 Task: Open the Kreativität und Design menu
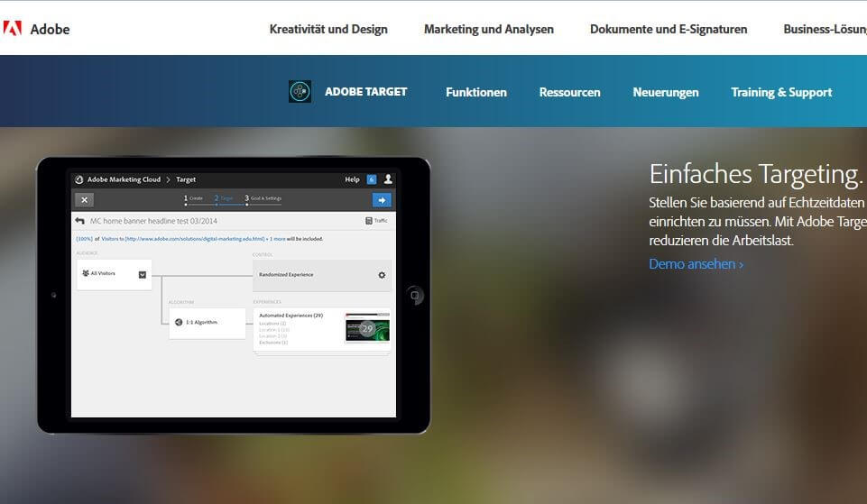point(328,29)
